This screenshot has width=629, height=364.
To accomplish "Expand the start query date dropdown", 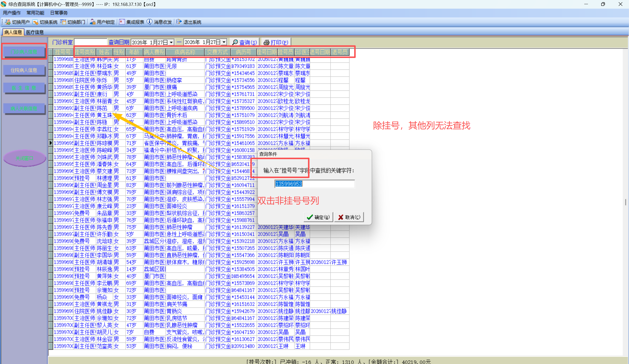I will click(171, 42).
